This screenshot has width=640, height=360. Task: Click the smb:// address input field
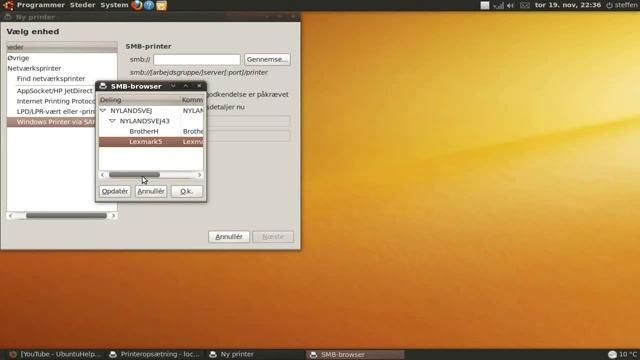[x=197, y=60]
